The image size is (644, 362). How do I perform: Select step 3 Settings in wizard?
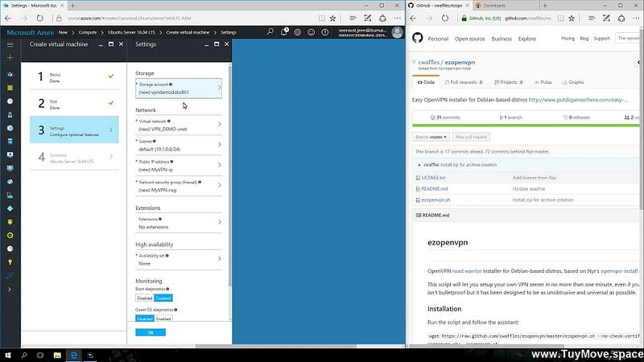pos(74,130)
